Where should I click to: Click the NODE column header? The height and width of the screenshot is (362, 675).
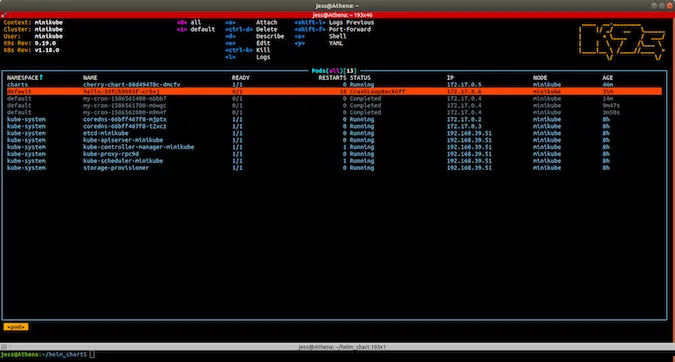click(x=540, y=77)
